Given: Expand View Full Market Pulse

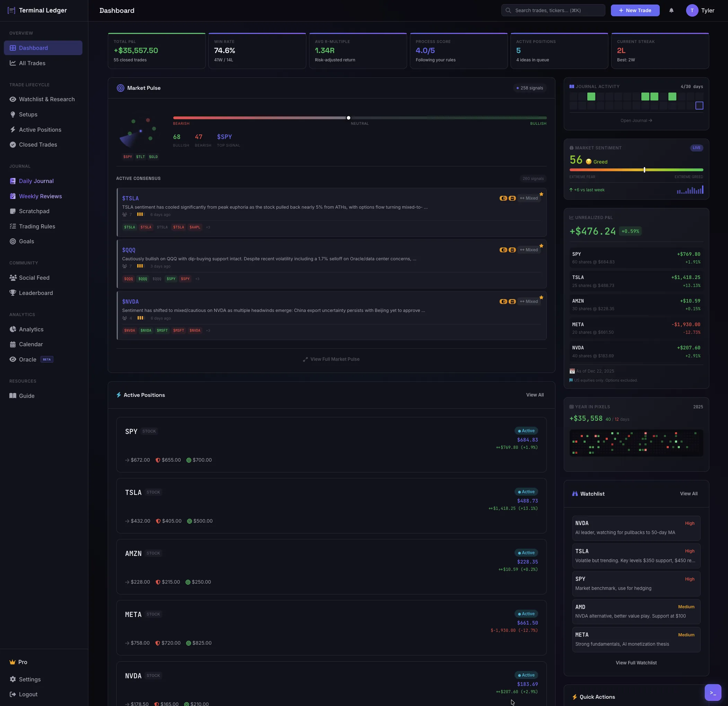Looking at the screenshot, I should pos(331,359).
